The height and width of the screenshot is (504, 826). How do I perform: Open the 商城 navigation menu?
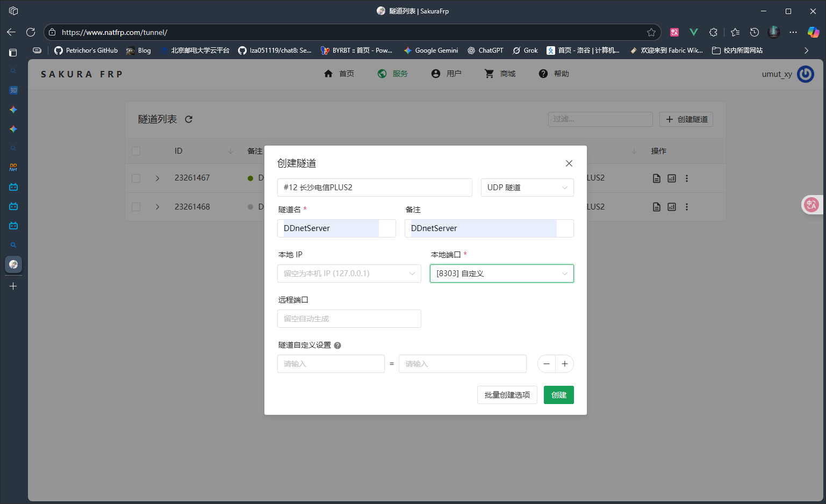coord(499,74)
